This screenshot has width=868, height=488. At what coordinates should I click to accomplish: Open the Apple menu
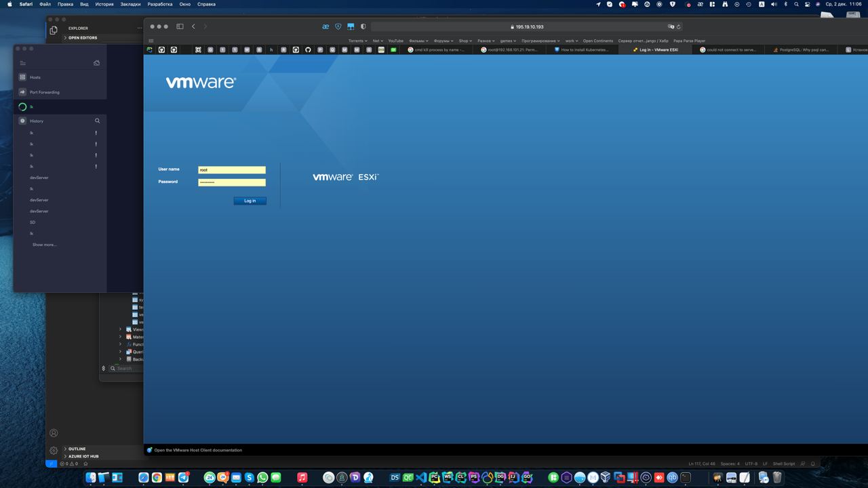click(9, 4)
